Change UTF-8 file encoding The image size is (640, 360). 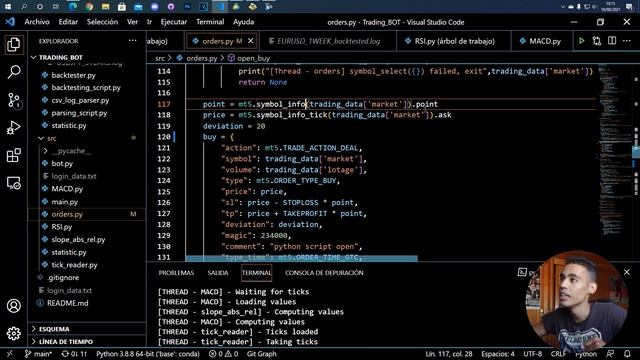(x=533, y=354)
